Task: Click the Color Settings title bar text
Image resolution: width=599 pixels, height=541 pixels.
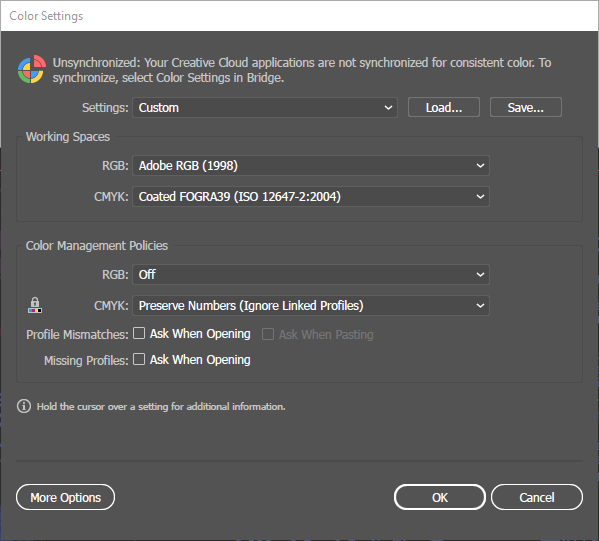Action: click(46, 16)
